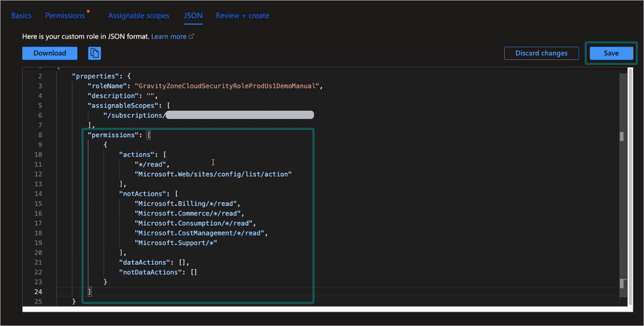Open the Review + create tab
644x326 pixels.
pyautogui.click(x=242, y=15)
